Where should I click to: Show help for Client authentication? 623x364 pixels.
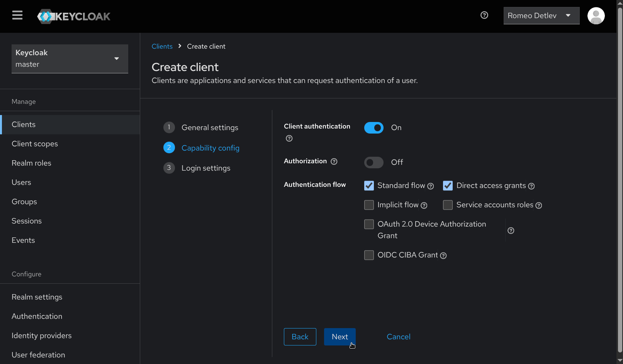point(289,138)
